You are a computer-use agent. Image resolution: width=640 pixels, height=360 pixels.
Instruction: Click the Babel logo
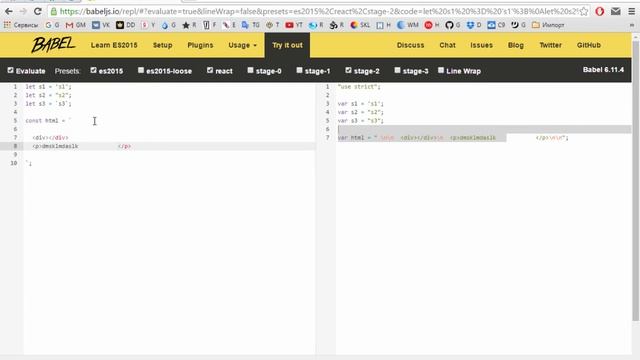(53, 44)
